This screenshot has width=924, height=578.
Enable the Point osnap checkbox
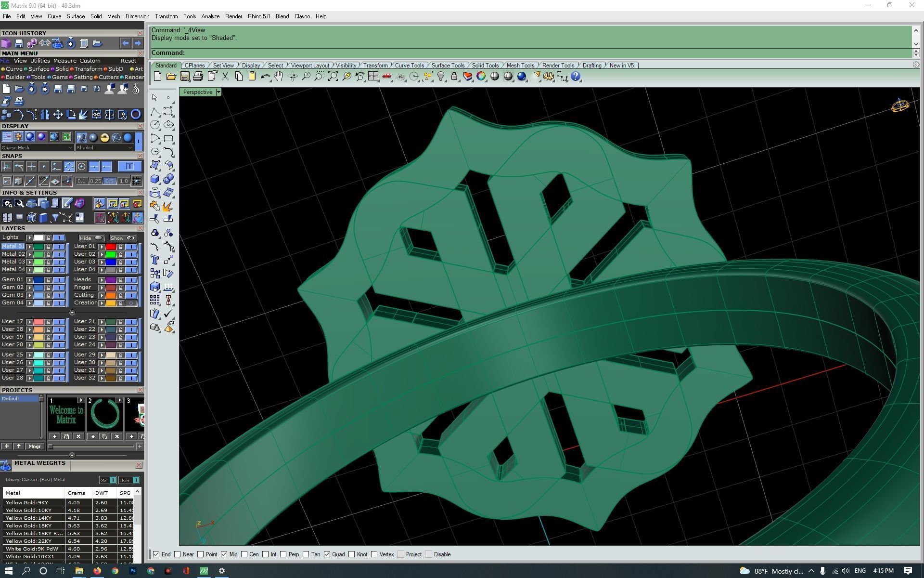tap(201, 554)
